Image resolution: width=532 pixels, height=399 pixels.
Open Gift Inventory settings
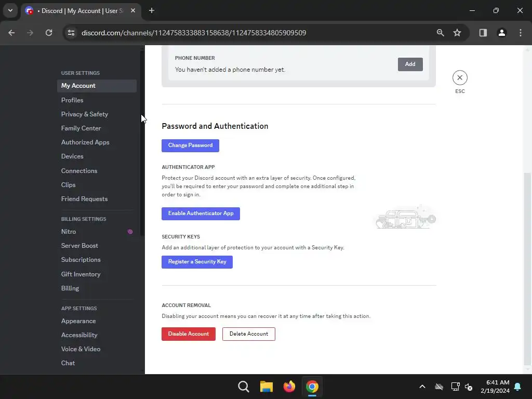point(97,274)
